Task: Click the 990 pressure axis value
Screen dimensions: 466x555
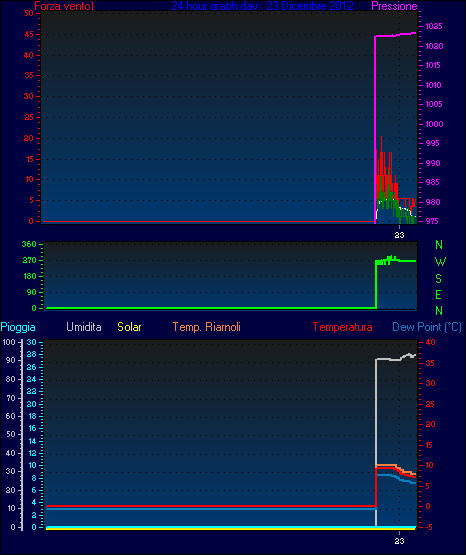Action: point(433,163)
